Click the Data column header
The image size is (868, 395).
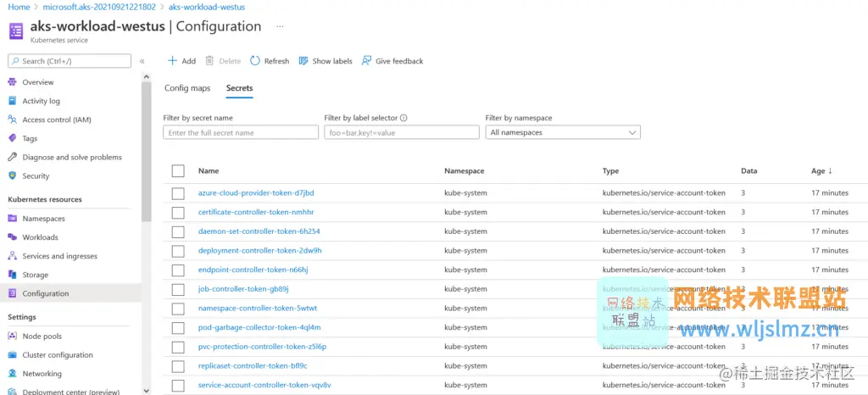pyautogui.click(x=749, y=171)
